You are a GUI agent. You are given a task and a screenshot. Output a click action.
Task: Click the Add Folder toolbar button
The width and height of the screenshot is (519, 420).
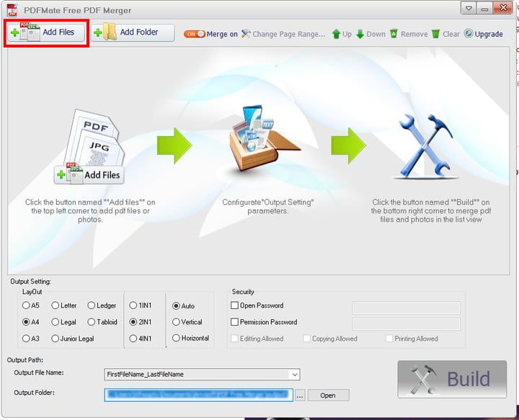pyautogui.click(x=133, y=32)
